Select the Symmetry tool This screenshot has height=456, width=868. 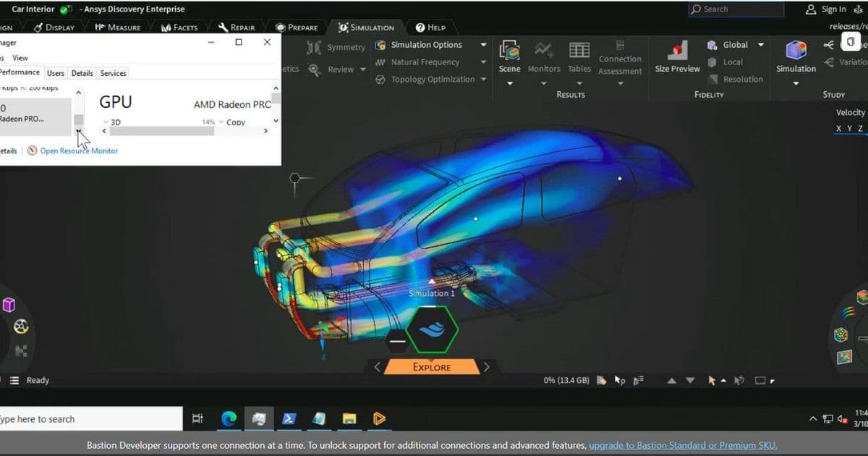point(336,48)
